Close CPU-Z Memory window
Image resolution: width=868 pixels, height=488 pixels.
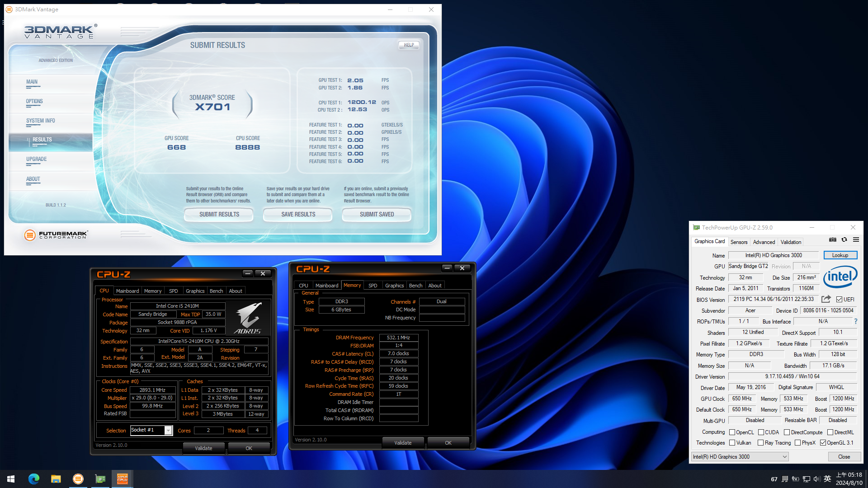coord(462,268)
